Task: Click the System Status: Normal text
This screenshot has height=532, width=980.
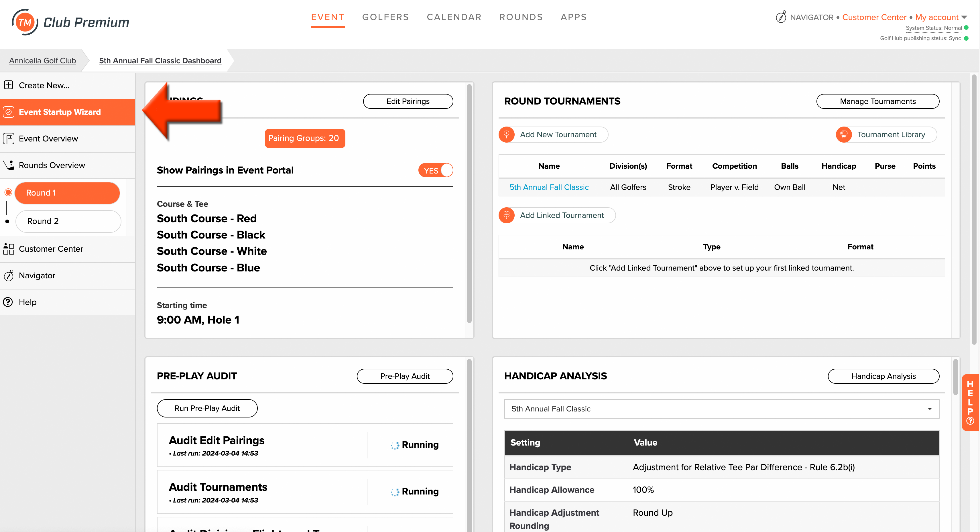Action: [934, 28]
